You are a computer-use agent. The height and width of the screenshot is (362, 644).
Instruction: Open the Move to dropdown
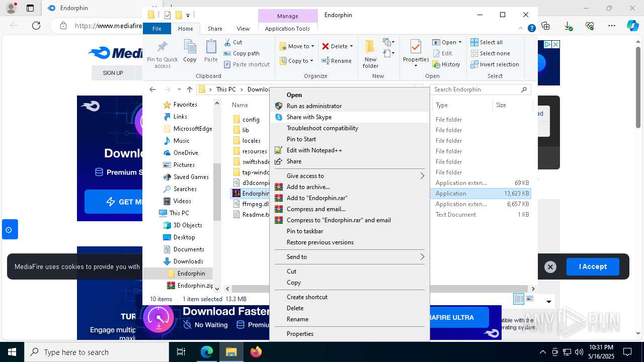(x=297, y=46)
